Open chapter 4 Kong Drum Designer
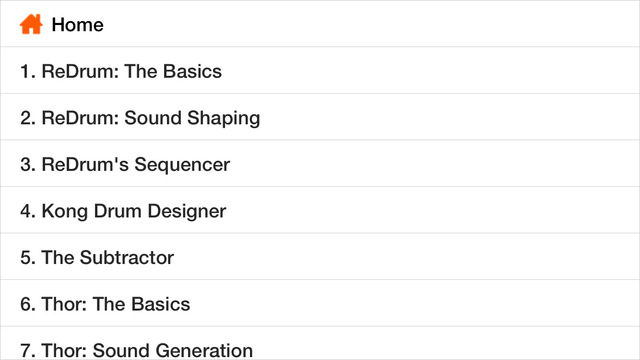This screenshot has height=360, width=640. 320,210
